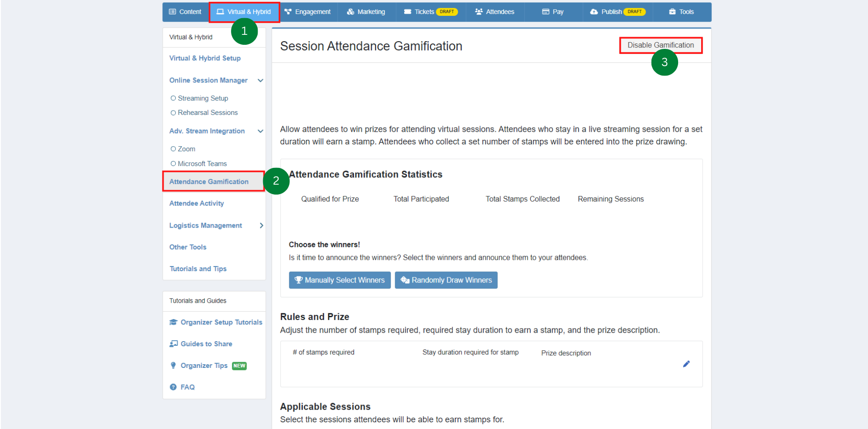
Task: Open the Attendee Activity page
Action: [x=196, y=203]
